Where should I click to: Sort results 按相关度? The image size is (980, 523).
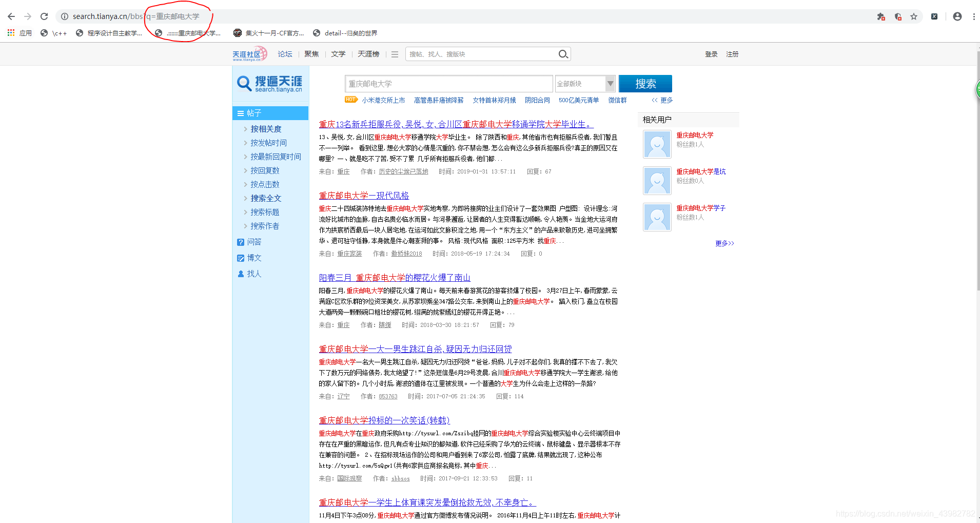point(266,129)
